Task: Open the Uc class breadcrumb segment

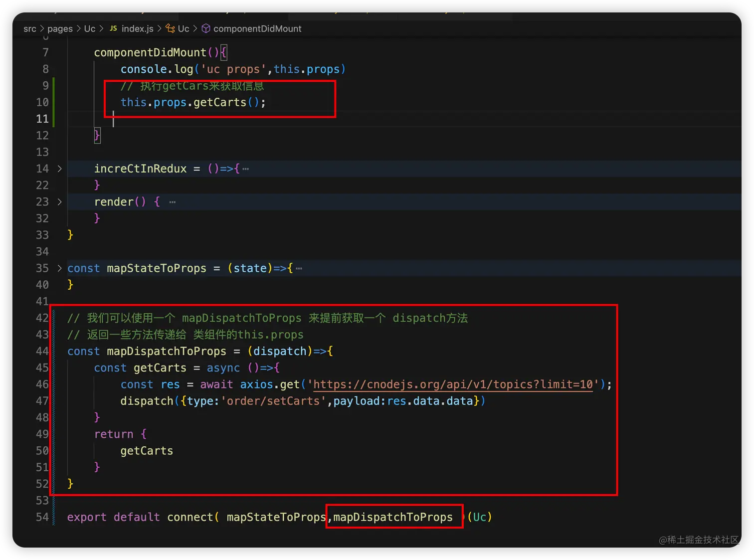Action: (x=184, y=28)
